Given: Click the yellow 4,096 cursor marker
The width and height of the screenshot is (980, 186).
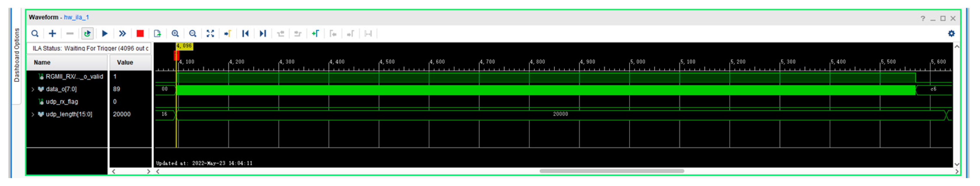Looking at the screenshot, I should [184, 46].
